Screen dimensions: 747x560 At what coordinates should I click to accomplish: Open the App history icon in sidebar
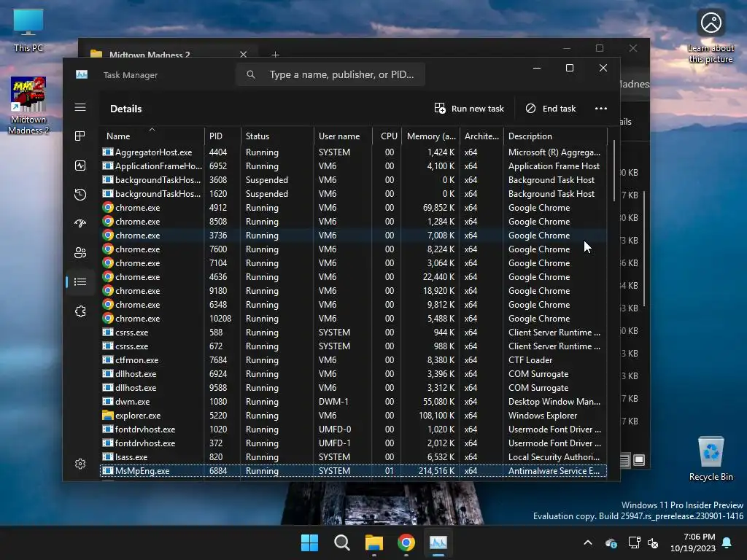[80, 194]
